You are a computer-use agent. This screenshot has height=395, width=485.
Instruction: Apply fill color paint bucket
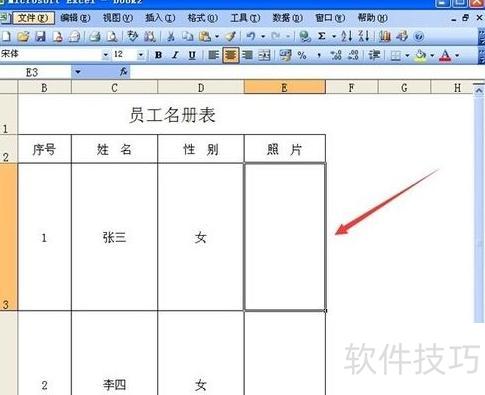coord(421,55)
